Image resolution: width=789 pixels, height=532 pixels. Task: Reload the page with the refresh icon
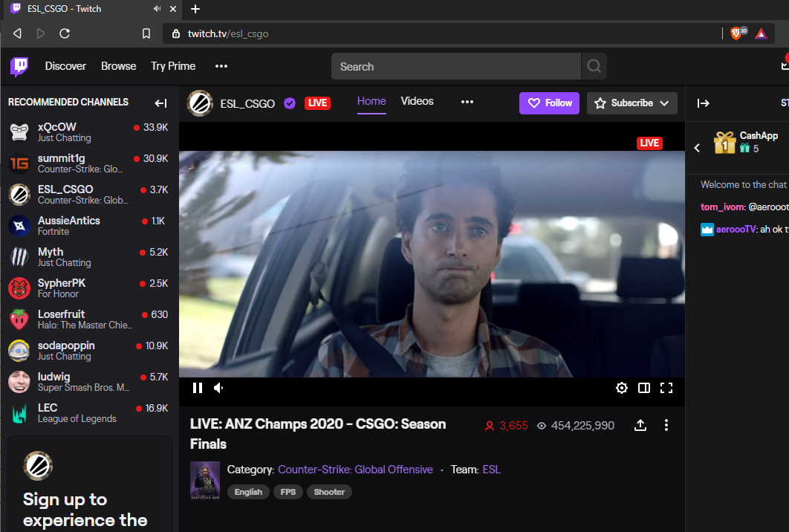65,33
